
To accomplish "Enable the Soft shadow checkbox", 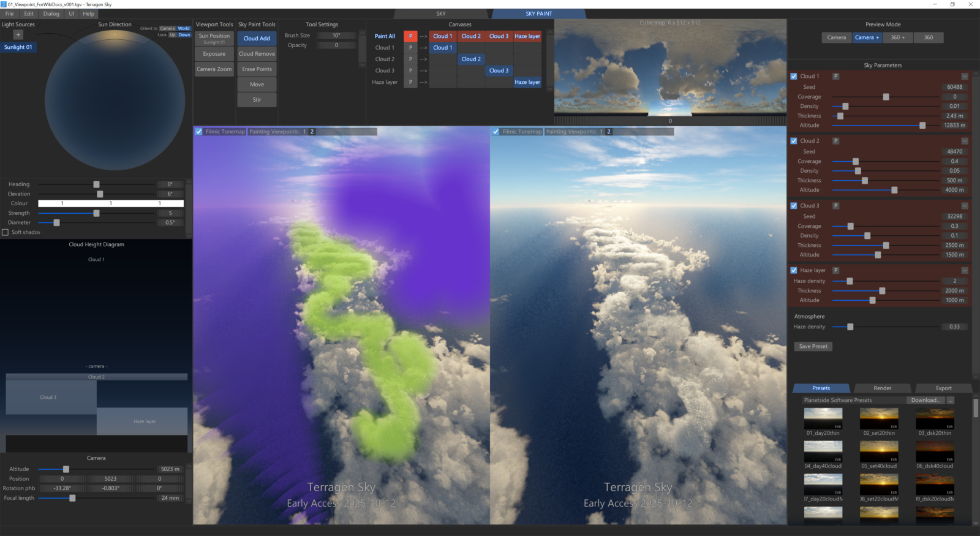I will point(6,232).
